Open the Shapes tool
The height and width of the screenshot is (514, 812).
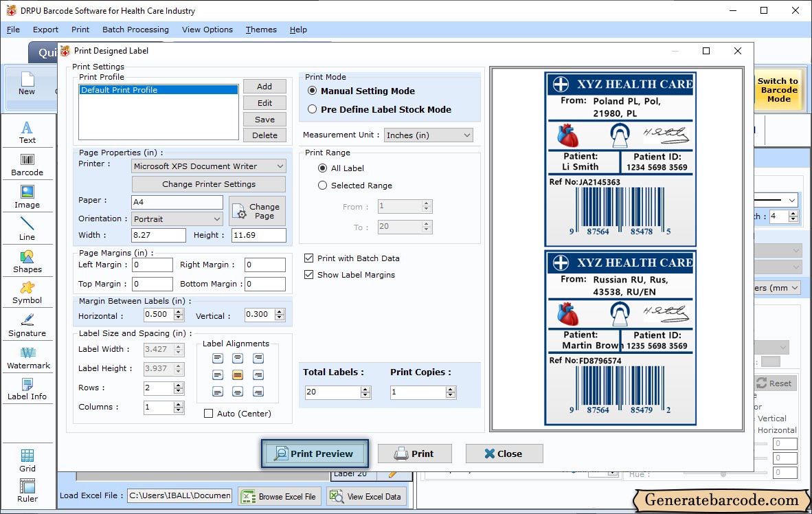[27, 262]
